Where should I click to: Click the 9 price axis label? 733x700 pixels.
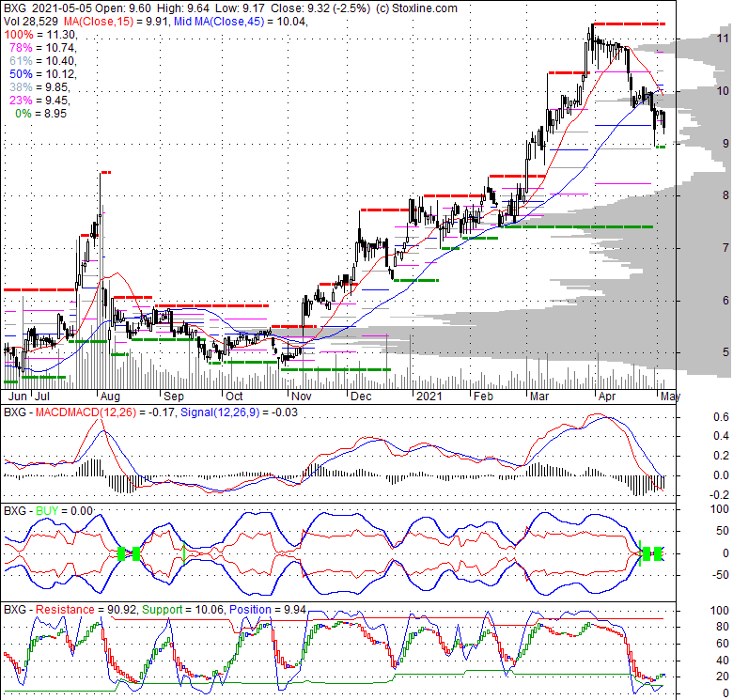coord(725,143)
